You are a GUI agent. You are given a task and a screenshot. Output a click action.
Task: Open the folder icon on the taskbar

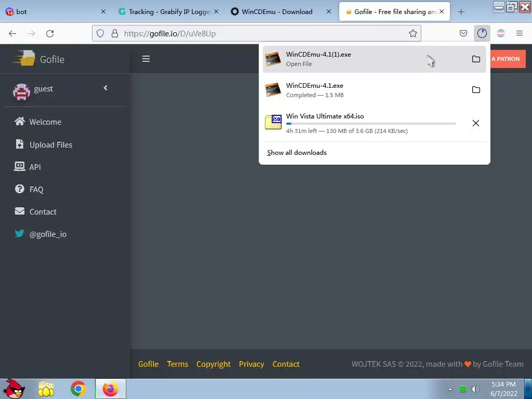[x=46, y=389]
